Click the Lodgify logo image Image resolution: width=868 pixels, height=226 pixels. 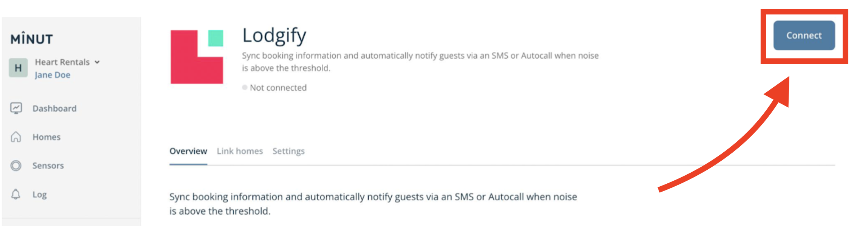click(197, 57)
